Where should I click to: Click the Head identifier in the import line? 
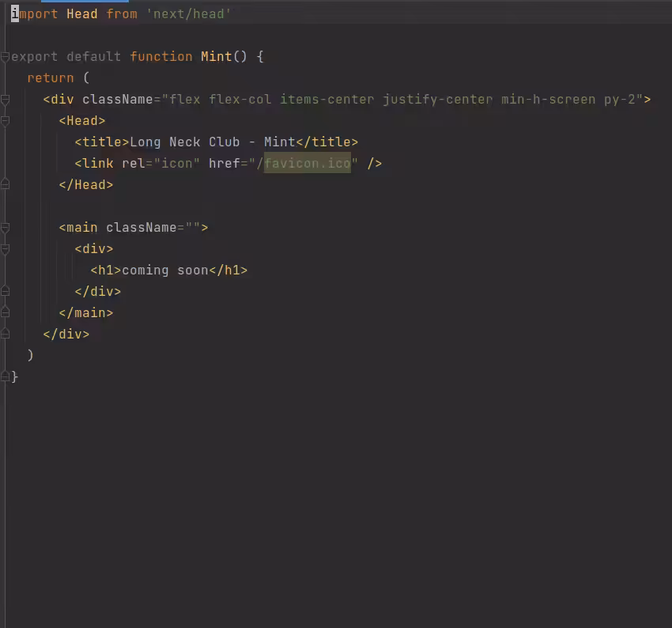coord(82,14)
